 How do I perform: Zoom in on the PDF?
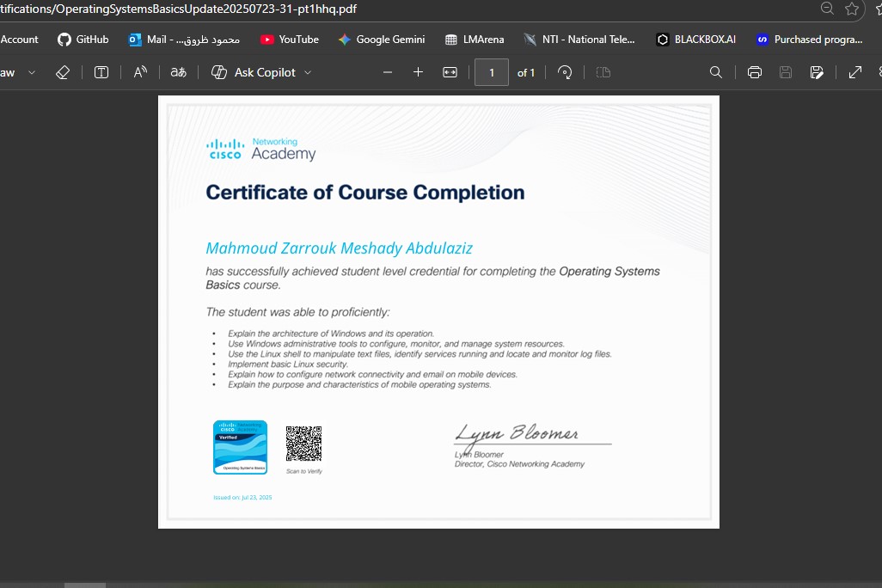click(x=418, y=72)
